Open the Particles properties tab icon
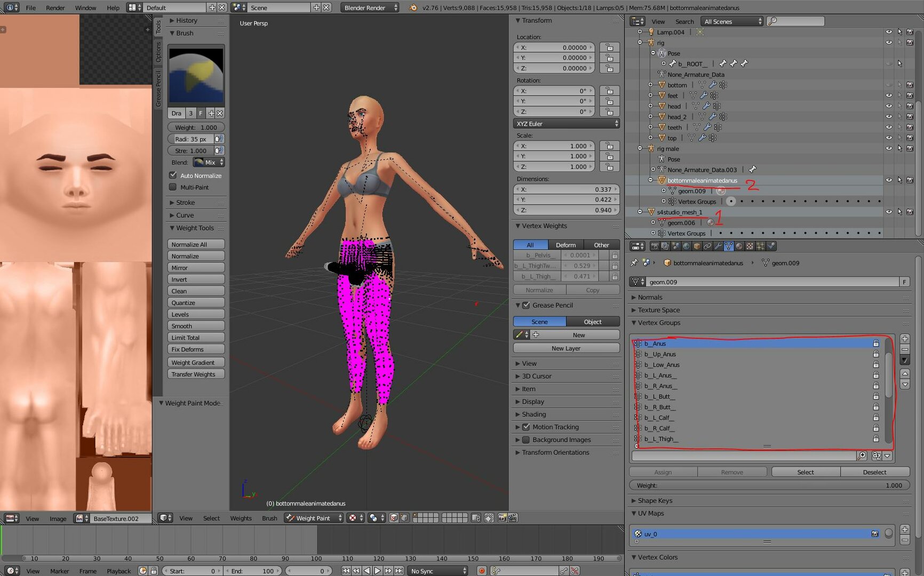The width and height of the screenshot is (924, 576). point(760,246)
